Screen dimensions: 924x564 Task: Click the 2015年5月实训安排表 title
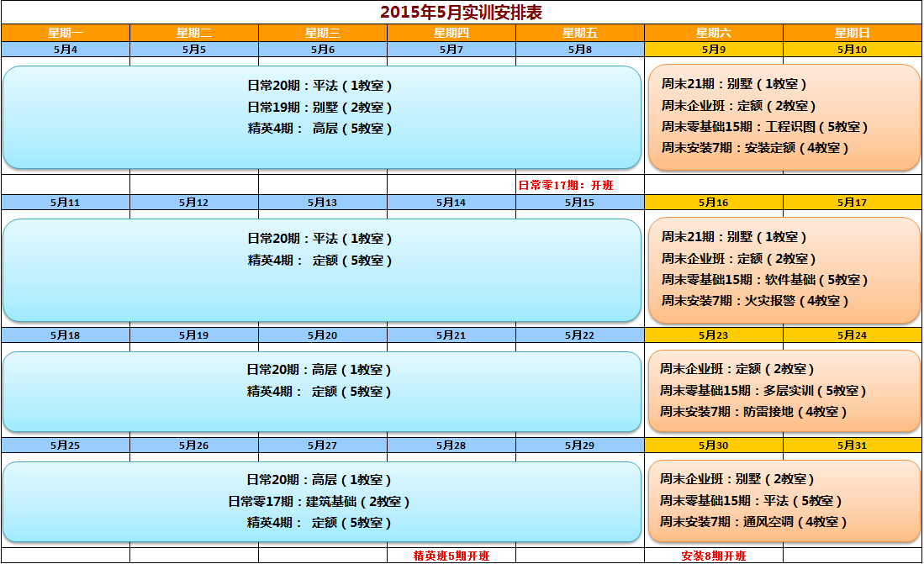pyautogui.click(x=461, y=12)
